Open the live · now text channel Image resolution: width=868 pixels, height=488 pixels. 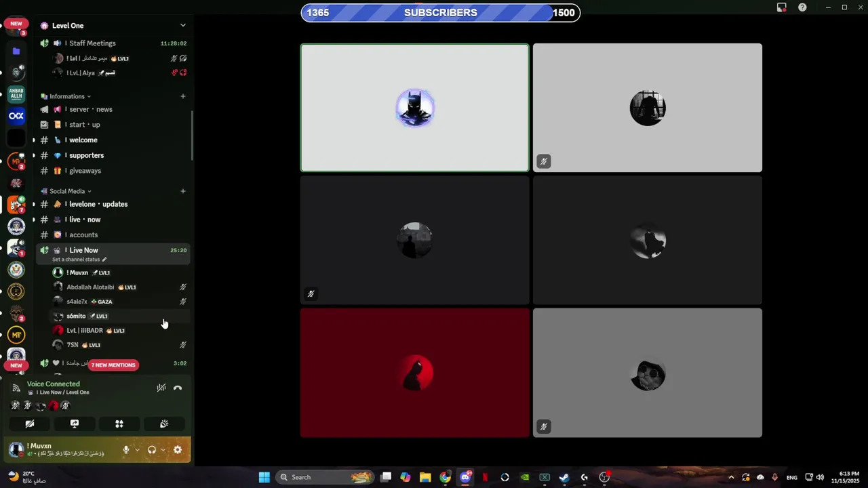tap(113, 220)
